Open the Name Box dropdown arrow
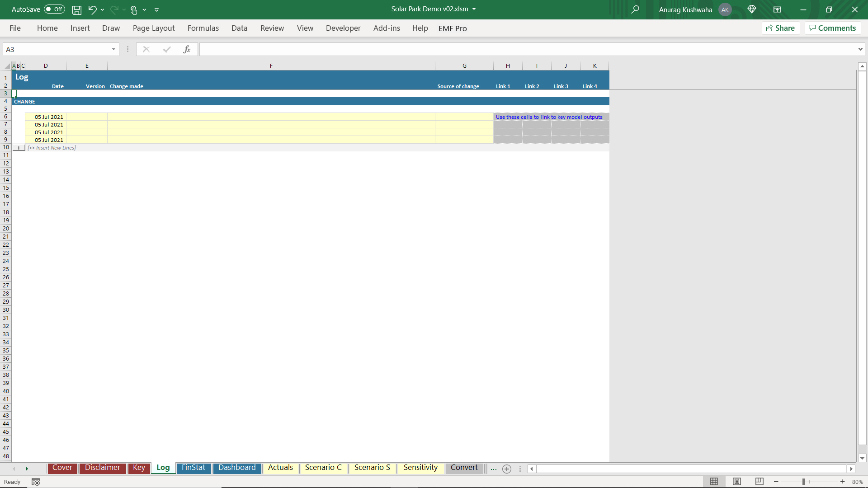868x488 pixels. pos(113,49)
